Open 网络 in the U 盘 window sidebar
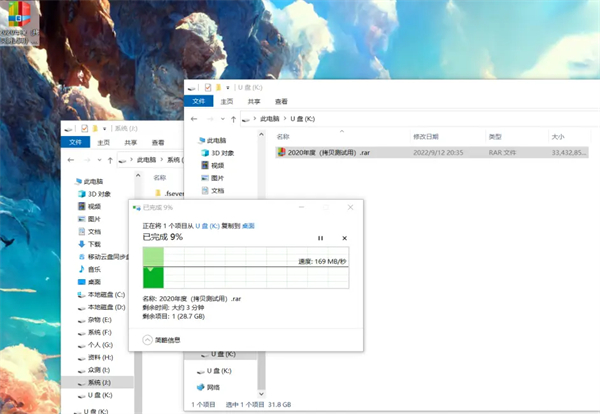 [x=212, y=387]
